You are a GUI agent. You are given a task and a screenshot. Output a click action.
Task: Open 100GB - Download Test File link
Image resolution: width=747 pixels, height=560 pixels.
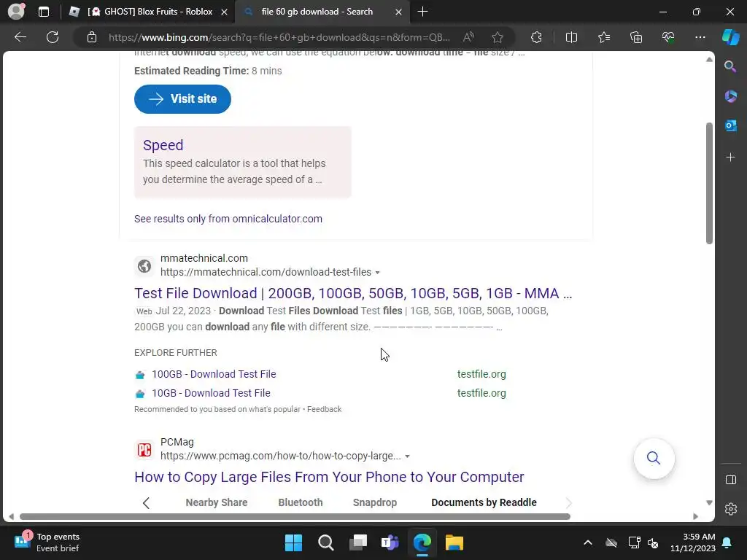click(x=214, y=374)
